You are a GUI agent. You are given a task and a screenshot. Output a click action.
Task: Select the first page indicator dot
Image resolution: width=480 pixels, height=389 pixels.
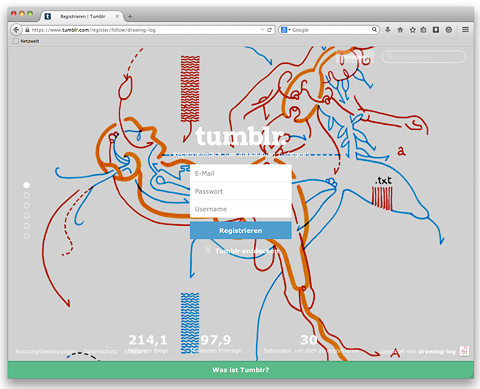pyautogui.click(x=27, y=185)
